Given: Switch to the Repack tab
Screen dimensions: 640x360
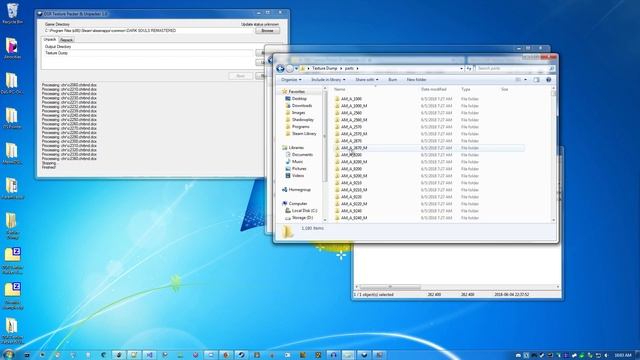Looking at the screenshot, I should click(x=66, y=40).
